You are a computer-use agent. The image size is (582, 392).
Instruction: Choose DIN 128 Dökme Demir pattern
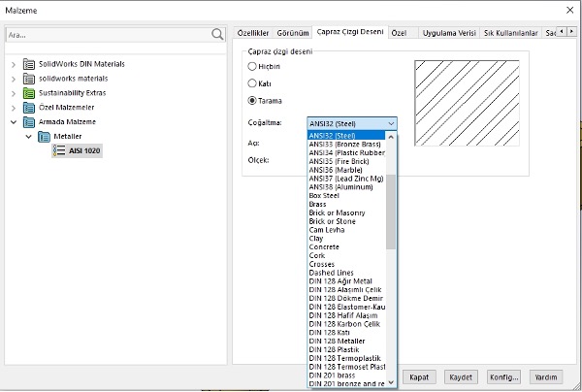click(x=346, y=298)
